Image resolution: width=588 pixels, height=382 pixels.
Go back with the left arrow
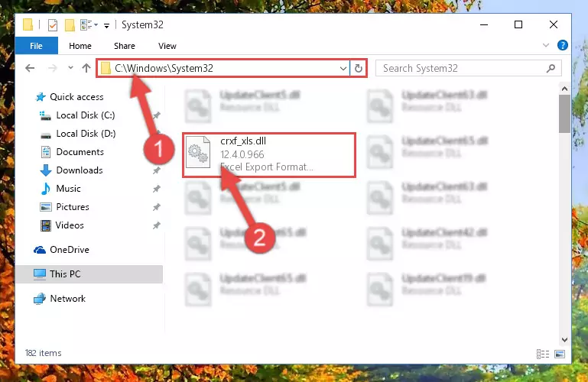(x=30, y=68)
